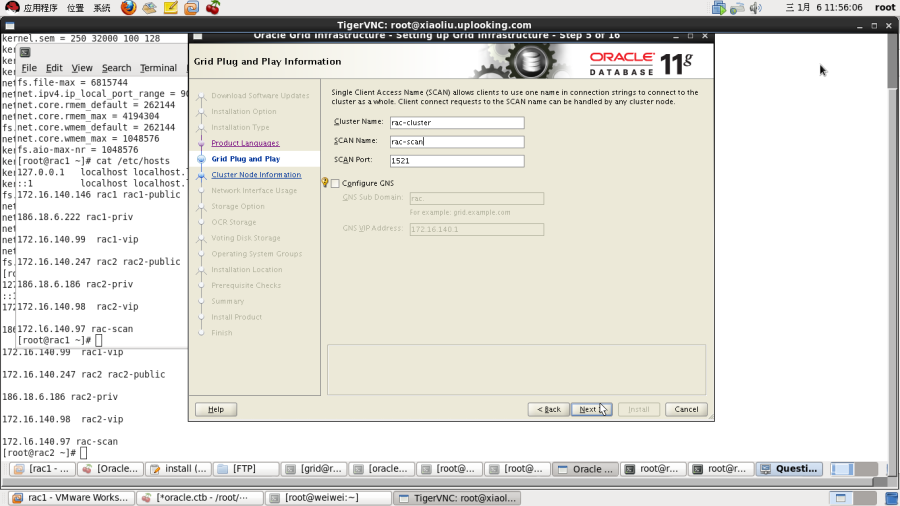Open the Terminal menu in terminal menubar
The height and width of the screenshot is (506, 900).
(158, 68)
